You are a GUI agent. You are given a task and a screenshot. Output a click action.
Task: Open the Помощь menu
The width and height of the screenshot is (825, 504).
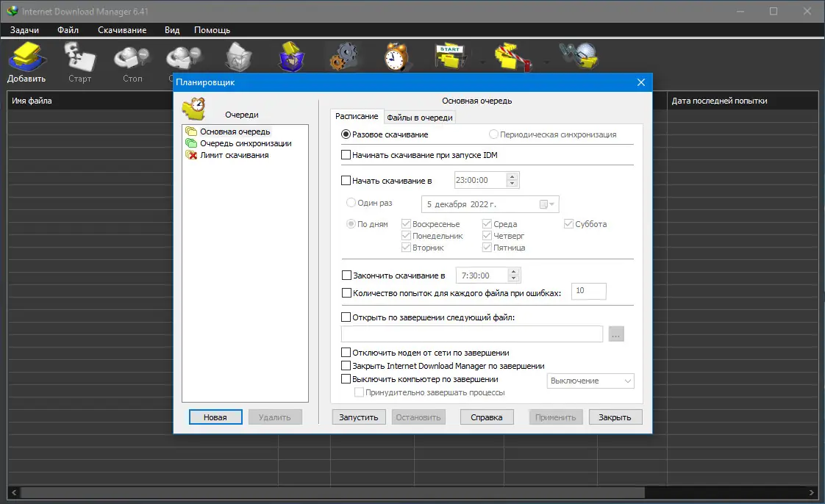[x=212, y=30]
